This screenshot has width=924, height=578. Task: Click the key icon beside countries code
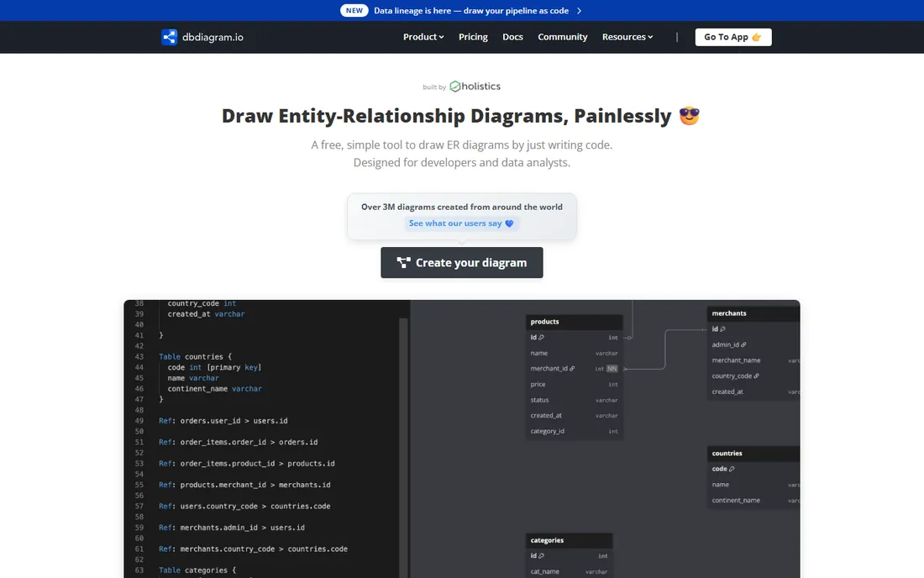point(732,469)
